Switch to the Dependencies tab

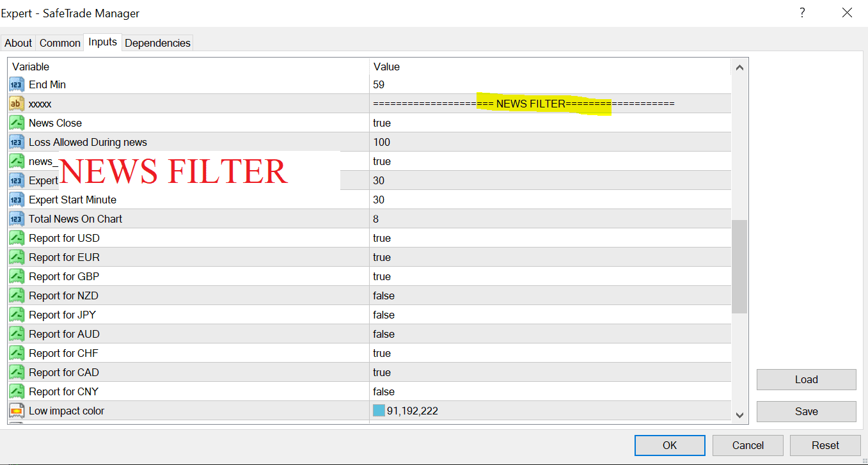[x=157, y=42]
